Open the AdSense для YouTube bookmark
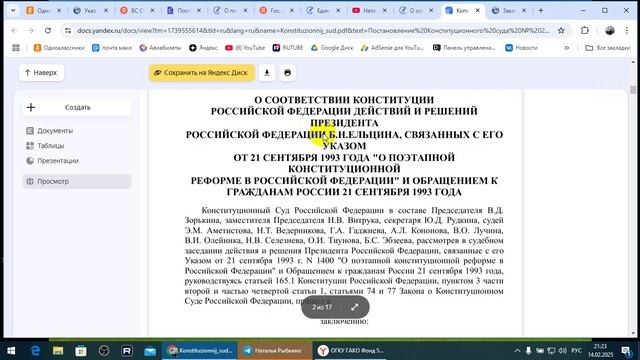This screenshot has height=360, width=640. [392, 48]
